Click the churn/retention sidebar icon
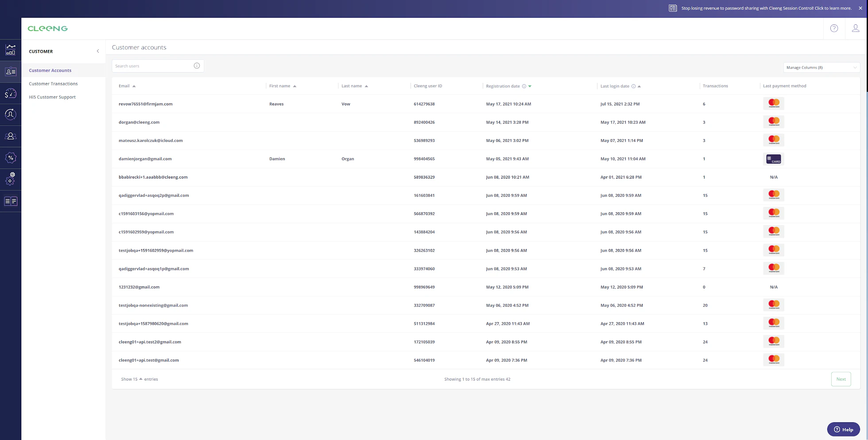 (x=11, y=114)
